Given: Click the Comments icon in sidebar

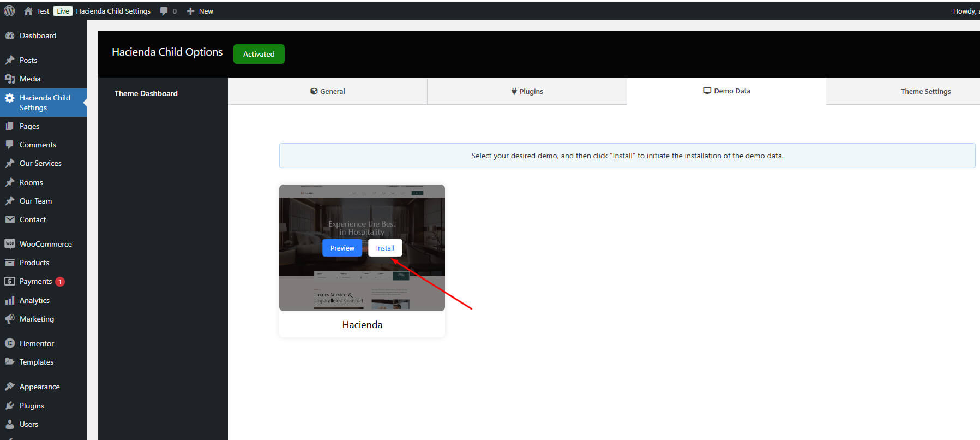Looking at the screenshot, I should (x=10, y=145).
